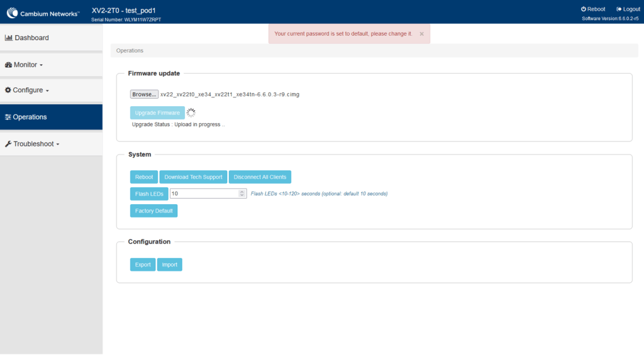Click the Upgrade Firmware button
Image resolution: width=644 pixels, height=355 pixels.
pyautogui.click(x=157, y=113)
